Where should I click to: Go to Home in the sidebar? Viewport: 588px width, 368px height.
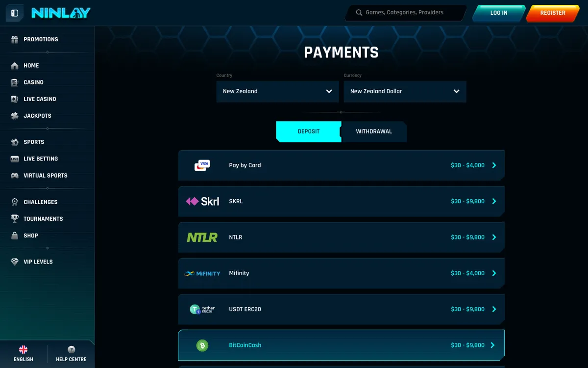pyautogui.click(x=31, y=66)
